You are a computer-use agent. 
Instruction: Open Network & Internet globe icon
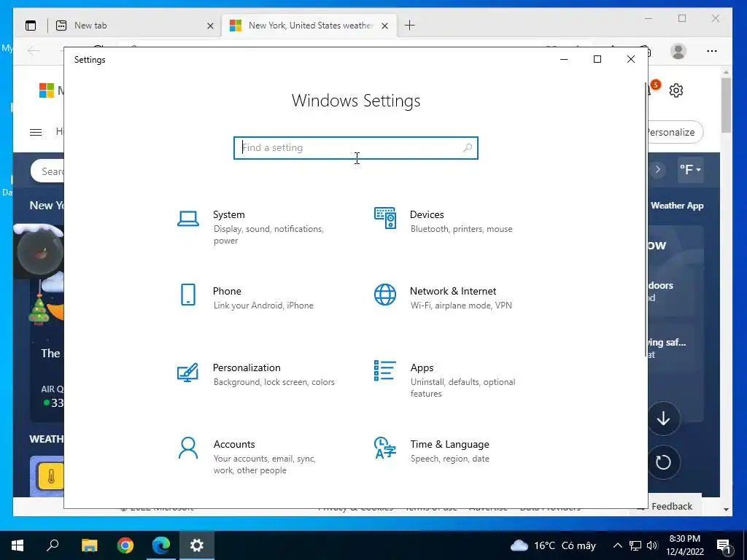[385, 295]
